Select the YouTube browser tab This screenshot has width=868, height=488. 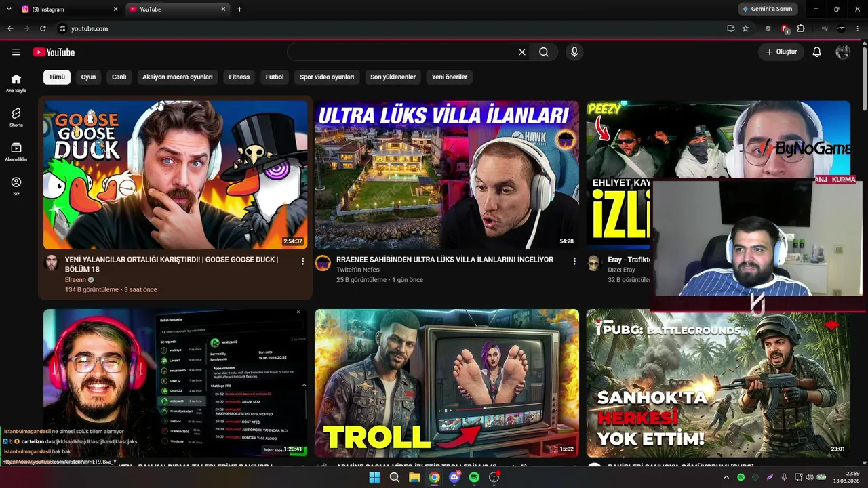[x=178, y=9]
